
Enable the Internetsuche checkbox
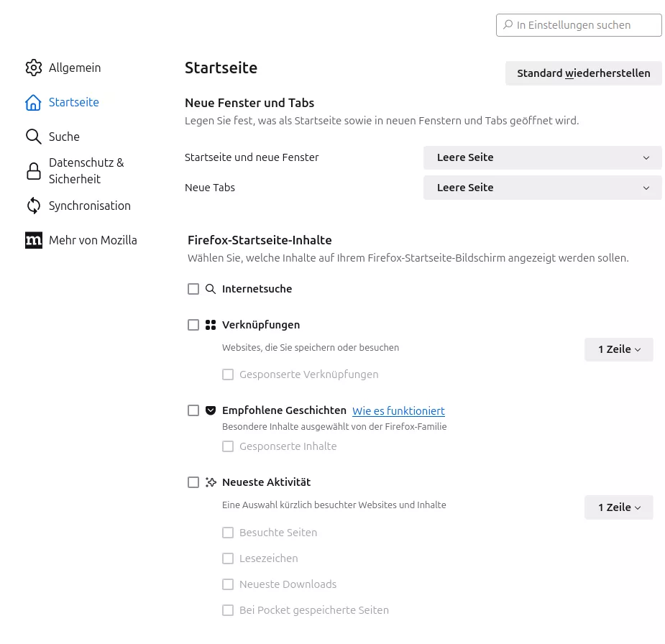193,289
